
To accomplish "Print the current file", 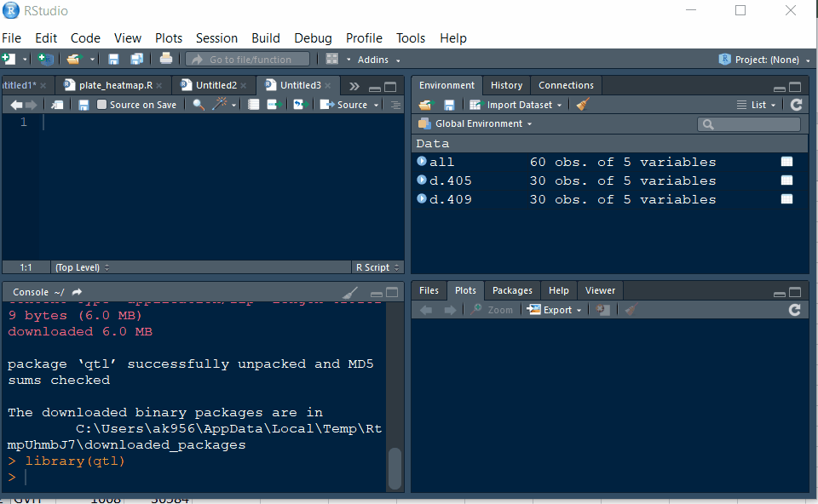I will [x=166, y=59].
